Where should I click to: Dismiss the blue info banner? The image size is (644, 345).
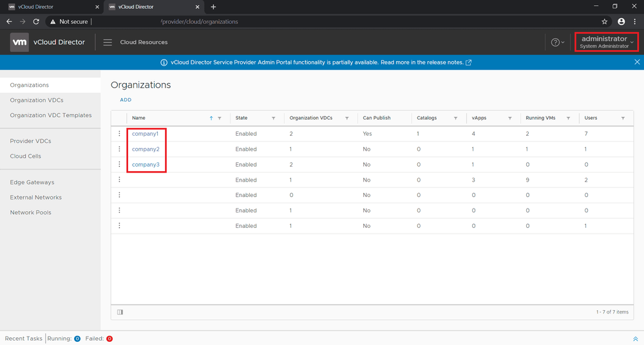(x=637, y=62)
